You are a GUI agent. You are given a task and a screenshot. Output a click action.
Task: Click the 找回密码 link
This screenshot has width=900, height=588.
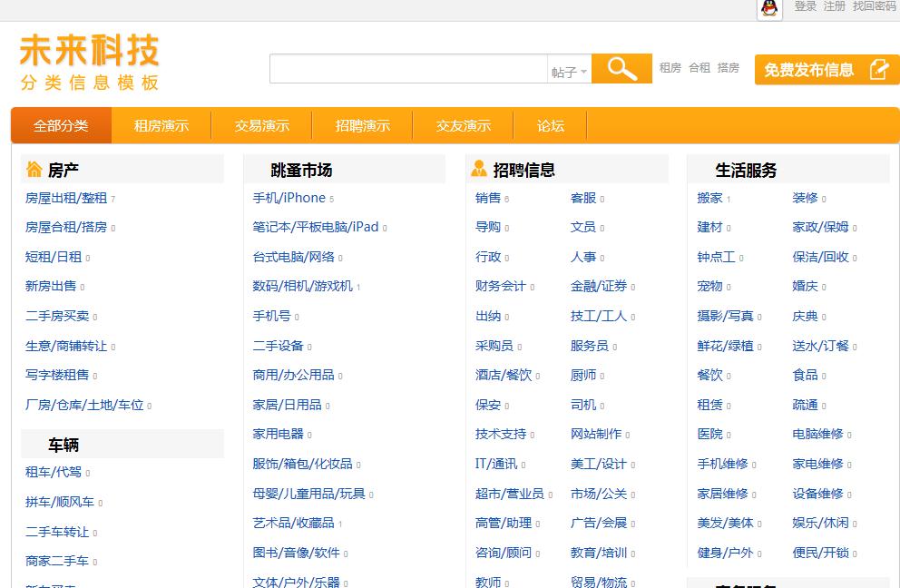pos(874,6)
